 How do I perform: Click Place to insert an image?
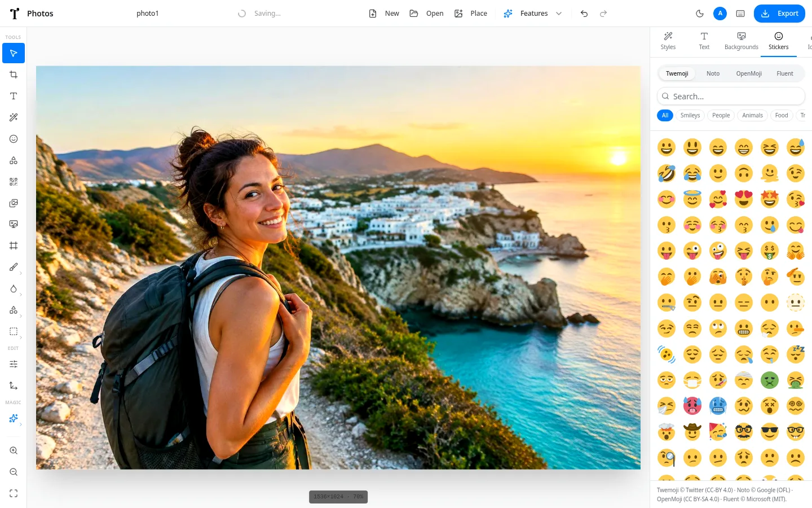[471, 14]
